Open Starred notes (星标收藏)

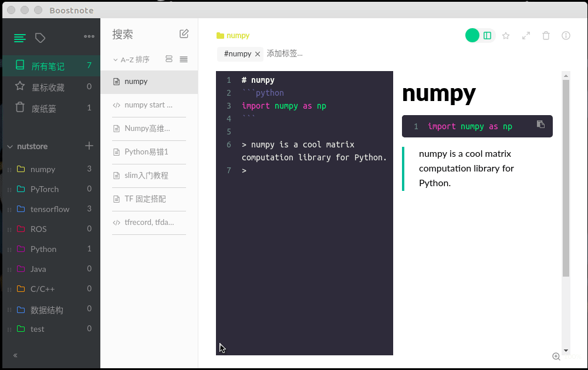pyautogui.click(x=52, y=87)
